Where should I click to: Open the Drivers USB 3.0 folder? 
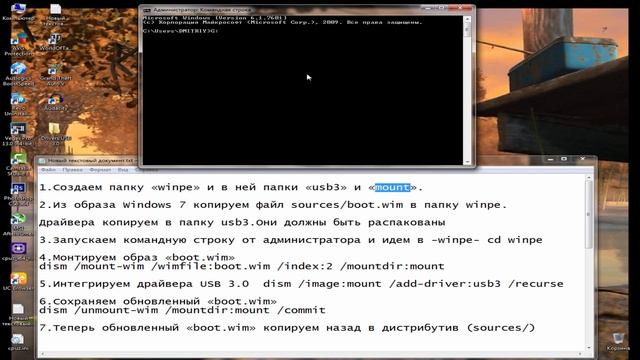pyautogui.click(x=55, y=134)
